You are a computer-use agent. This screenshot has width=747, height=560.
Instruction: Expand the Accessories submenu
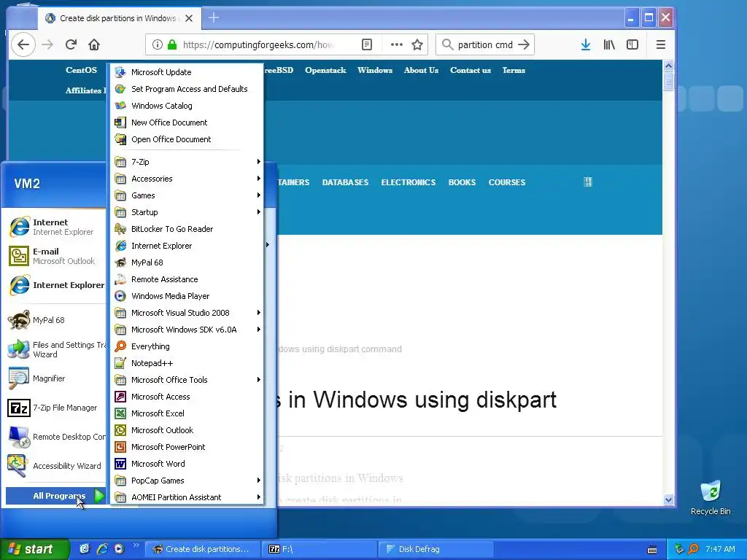tap(187, 179)
